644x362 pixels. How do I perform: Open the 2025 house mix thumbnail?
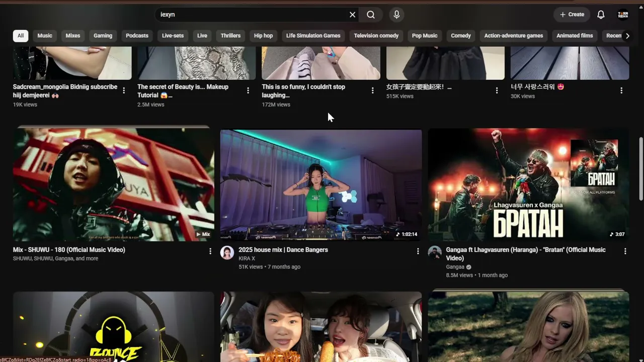click(x=321, y=185)
